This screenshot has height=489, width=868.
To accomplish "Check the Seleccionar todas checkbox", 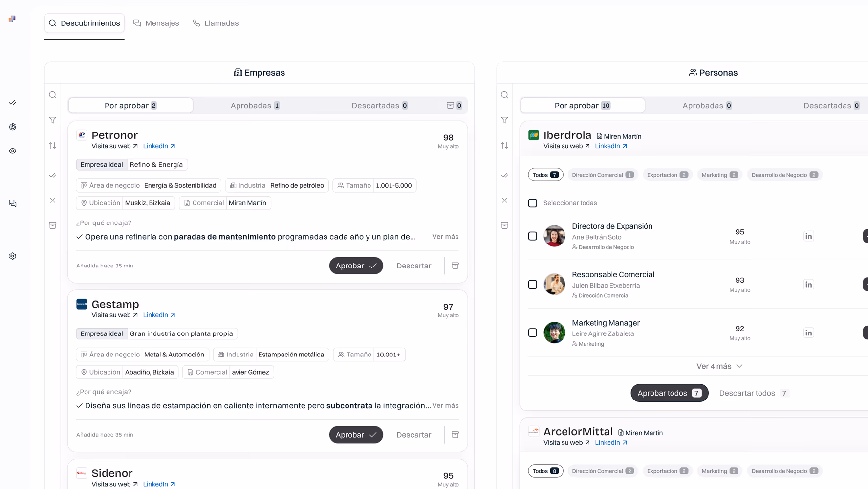I will pyautogui.click(x=533, y=203).
